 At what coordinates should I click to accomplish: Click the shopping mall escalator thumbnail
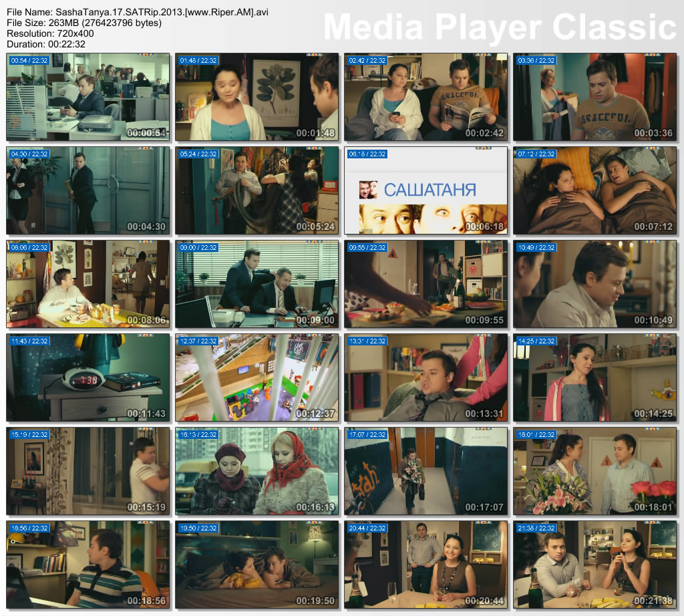[257, 377]
